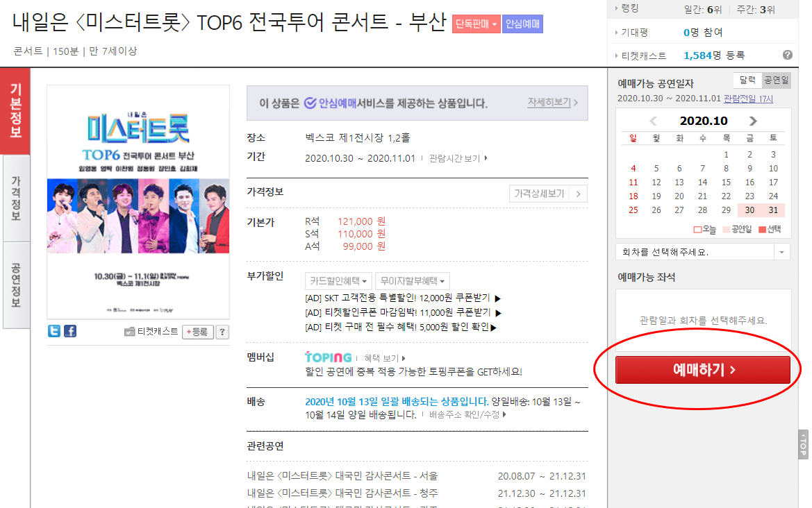Click the TOPING membership logo
The width and height of the screenshot is (812, 508).
tap(329, 357)
